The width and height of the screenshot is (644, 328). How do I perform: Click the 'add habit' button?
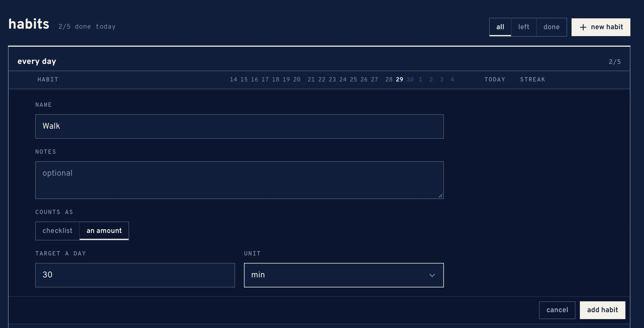click(602, 310)
